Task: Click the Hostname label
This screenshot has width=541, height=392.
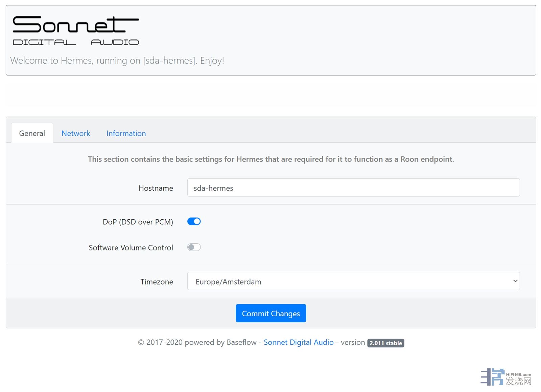Action: [x=156, y=188]
